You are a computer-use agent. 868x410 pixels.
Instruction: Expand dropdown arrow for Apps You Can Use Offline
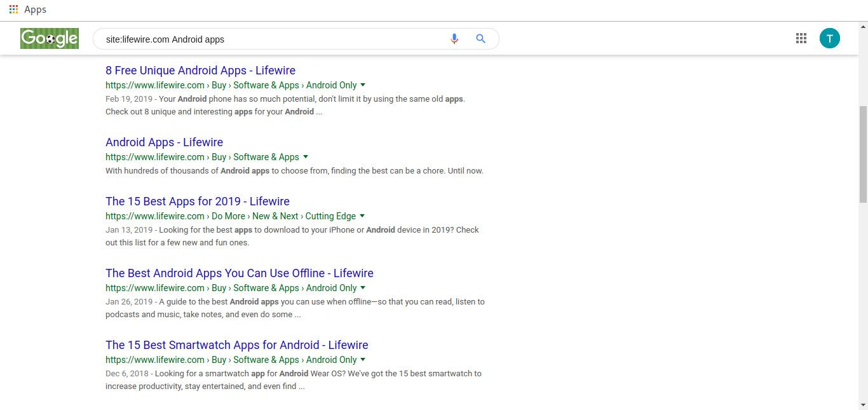(x=363, y=288)
